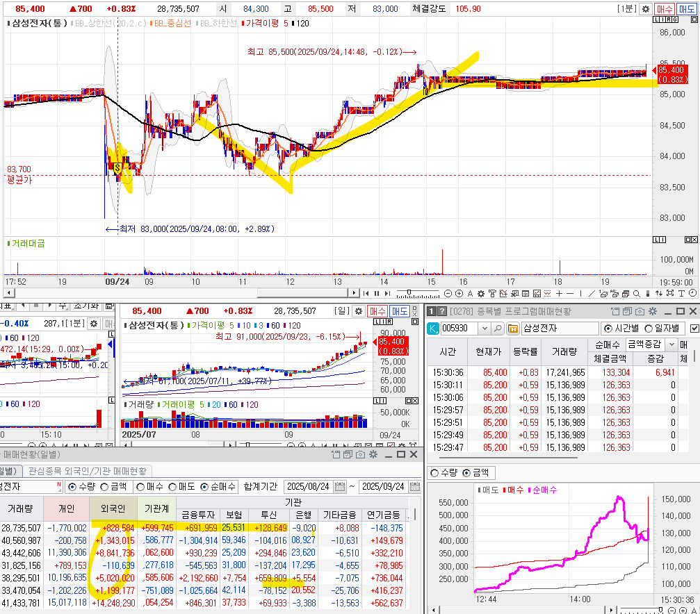Switch to 관심종목 외국인/기관 매매현황 tab
Image resolution: width=700 pixels, height=614 pixels.
click(x=88, y=471)
